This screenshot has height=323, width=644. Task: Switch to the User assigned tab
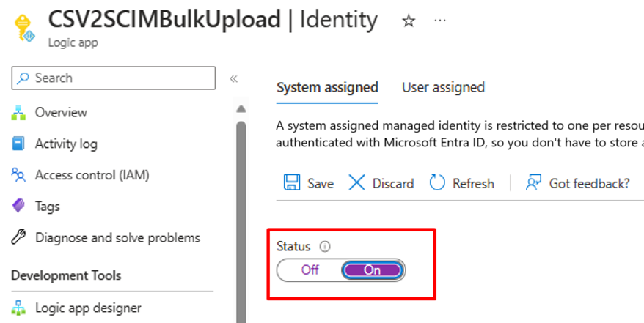pos(443,87)
